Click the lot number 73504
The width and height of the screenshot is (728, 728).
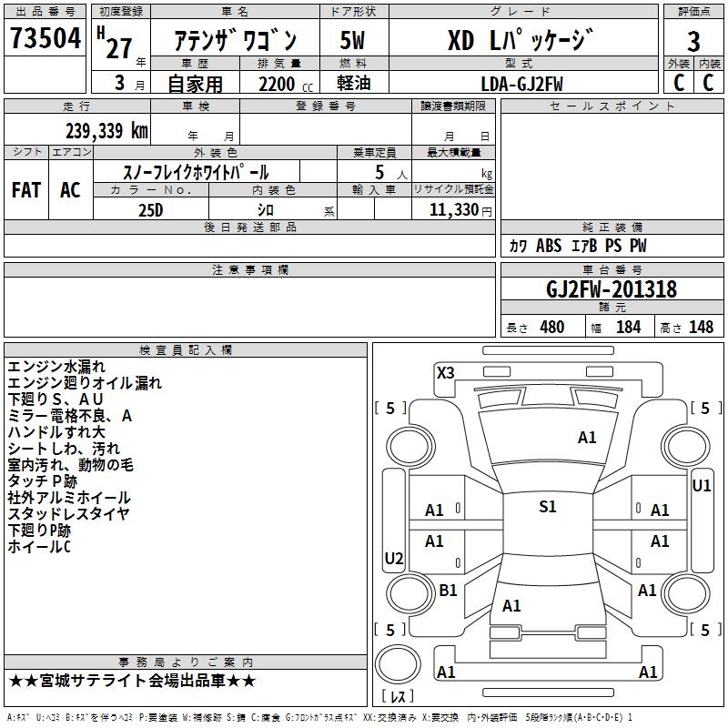click(45, 37)
